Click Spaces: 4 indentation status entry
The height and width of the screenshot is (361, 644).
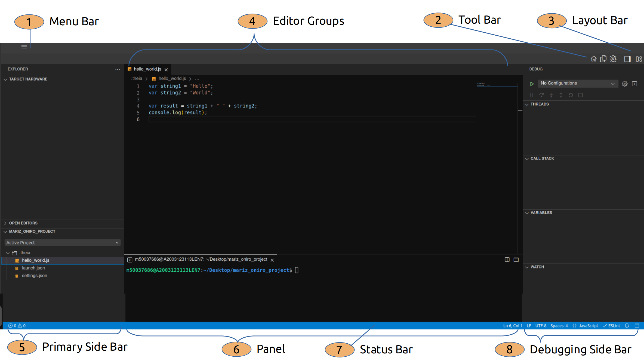[x=559, y=326]
